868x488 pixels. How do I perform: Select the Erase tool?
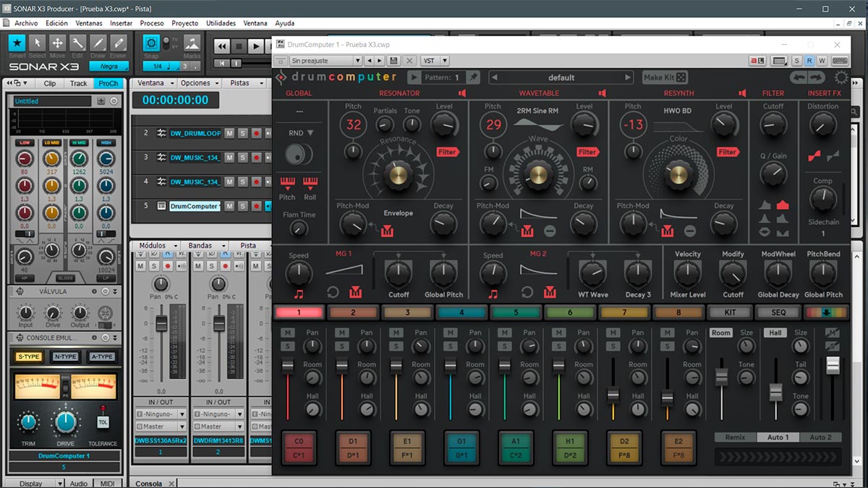[118, 43]
